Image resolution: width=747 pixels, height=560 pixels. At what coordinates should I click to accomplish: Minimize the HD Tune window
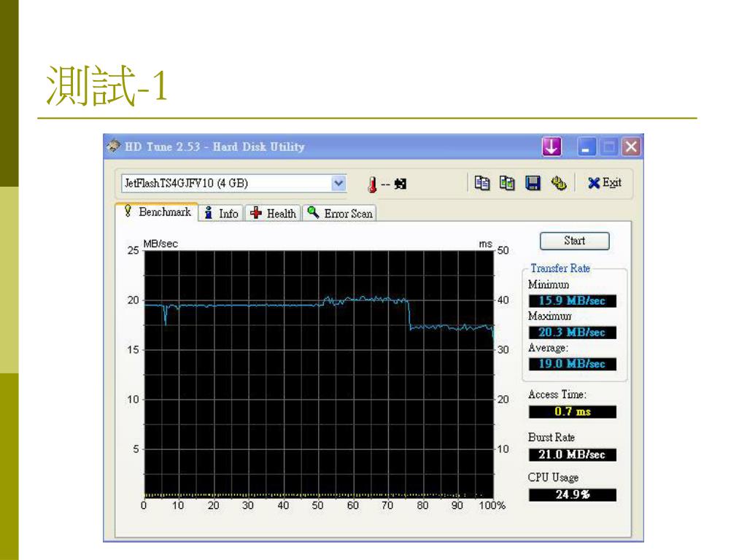[587, 147]
